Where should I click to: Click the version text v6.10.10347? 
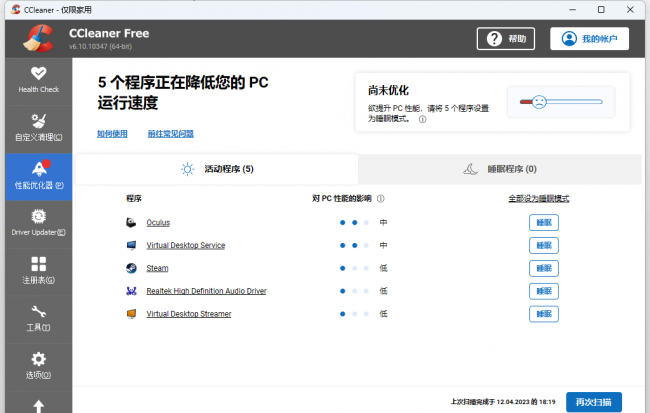pos(100,46)
